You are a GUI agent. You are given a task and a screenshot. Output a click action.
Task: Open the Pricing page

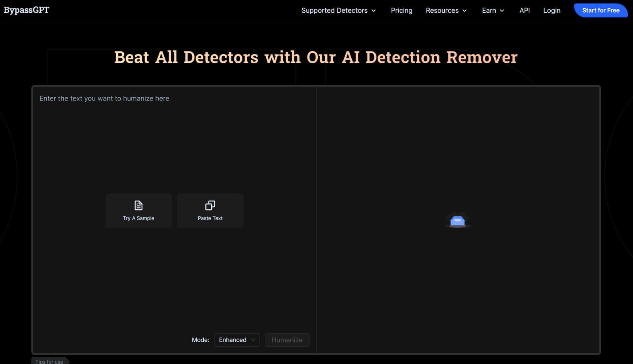coord(402,10)
